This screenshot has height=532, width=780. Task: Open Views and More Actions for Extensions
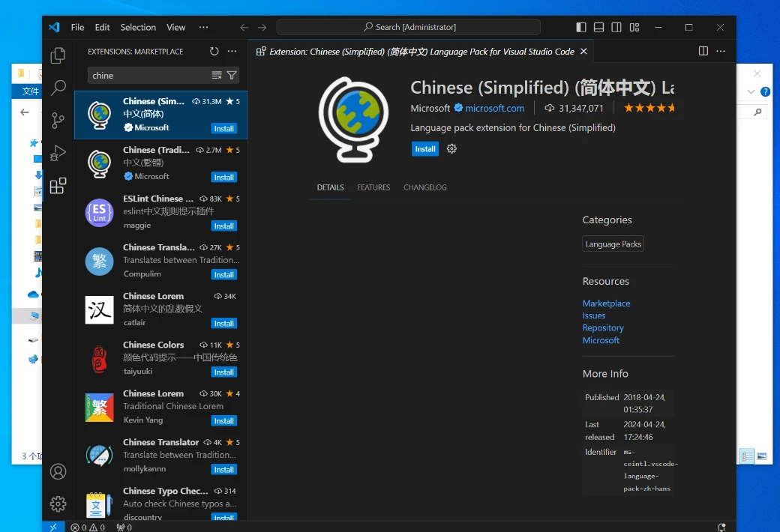coord(232,51)
